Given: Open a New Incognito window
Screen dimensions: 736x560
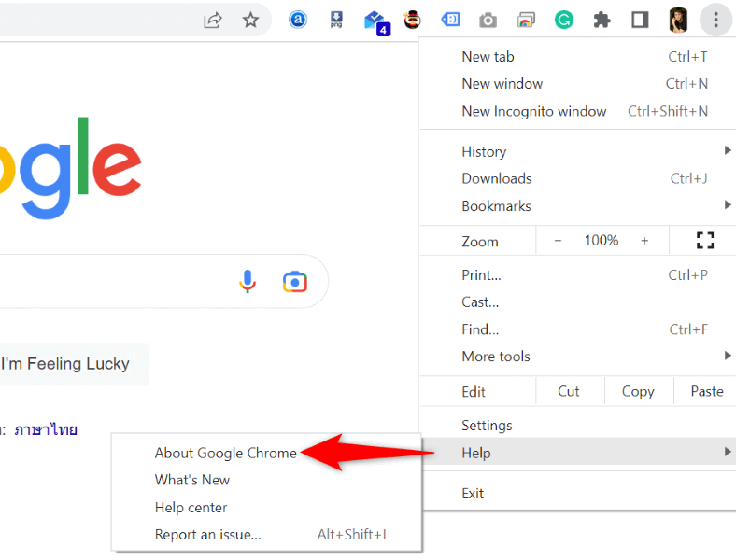Looking at the screenshot, I should point(578,111).
